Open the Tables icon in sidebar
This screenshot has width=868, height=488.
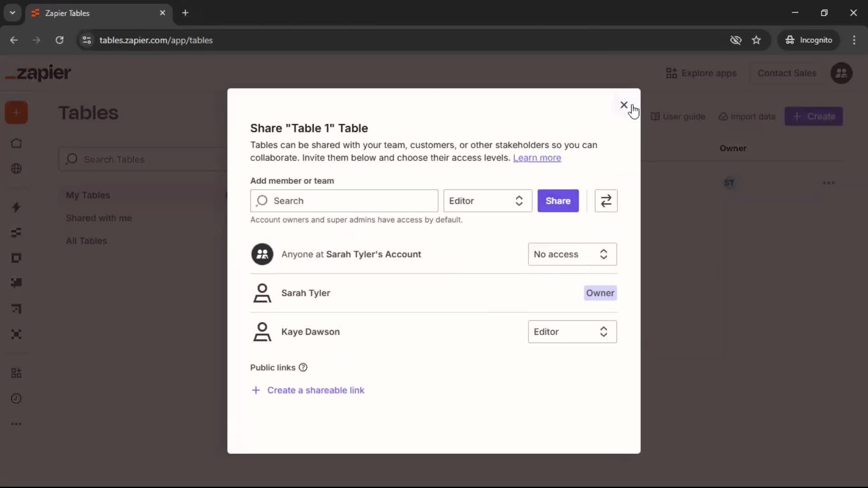[x=16, y=233]
